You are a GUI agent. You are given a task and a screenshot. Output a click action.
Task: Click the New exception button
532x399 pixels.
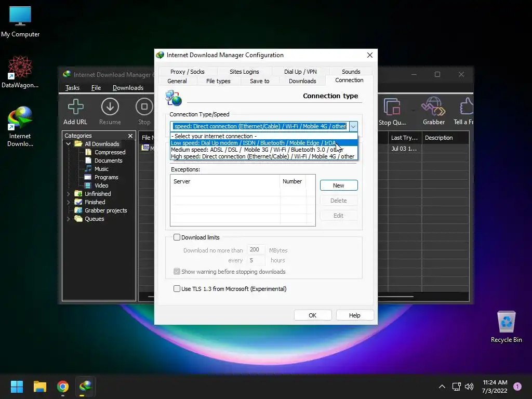coord(339,185)
